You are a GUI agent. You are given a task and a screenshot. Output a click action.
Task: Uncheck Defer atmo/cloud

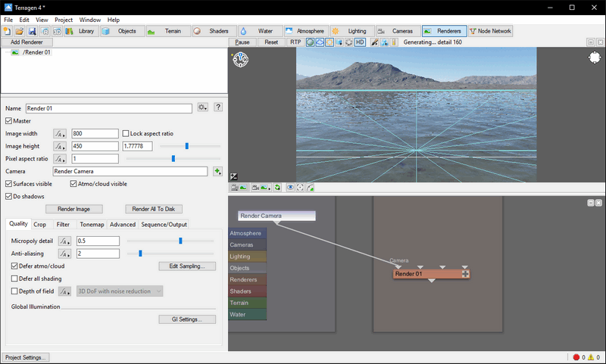[x=14, y=266]
